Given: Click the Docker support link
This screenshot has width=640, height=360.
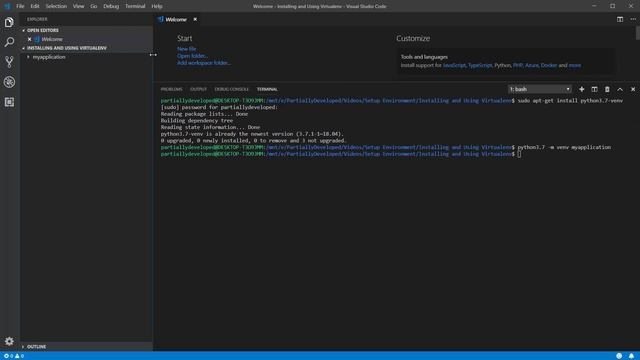Looking at the screenshot, I should tap(549, 65).
